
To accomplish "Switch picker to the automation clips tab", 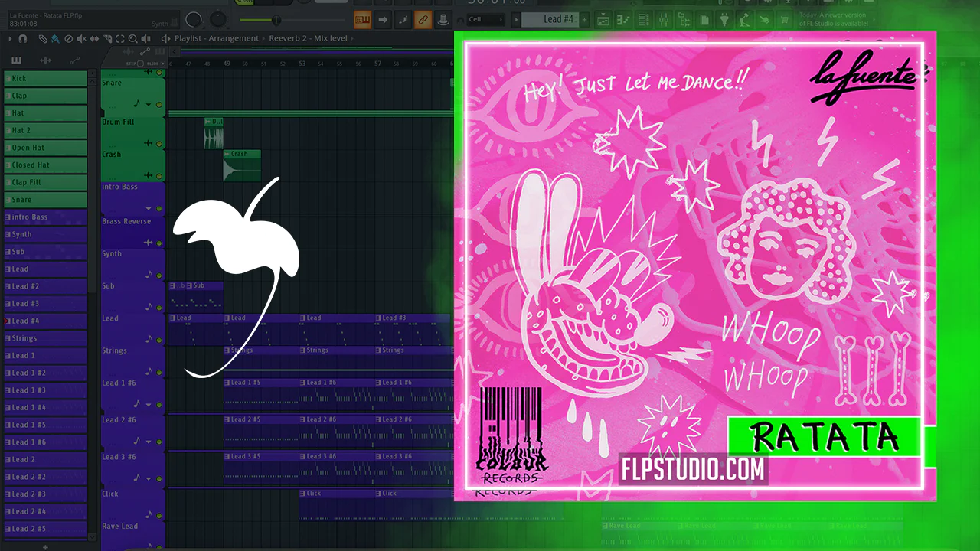I will (x=74, y=60).
